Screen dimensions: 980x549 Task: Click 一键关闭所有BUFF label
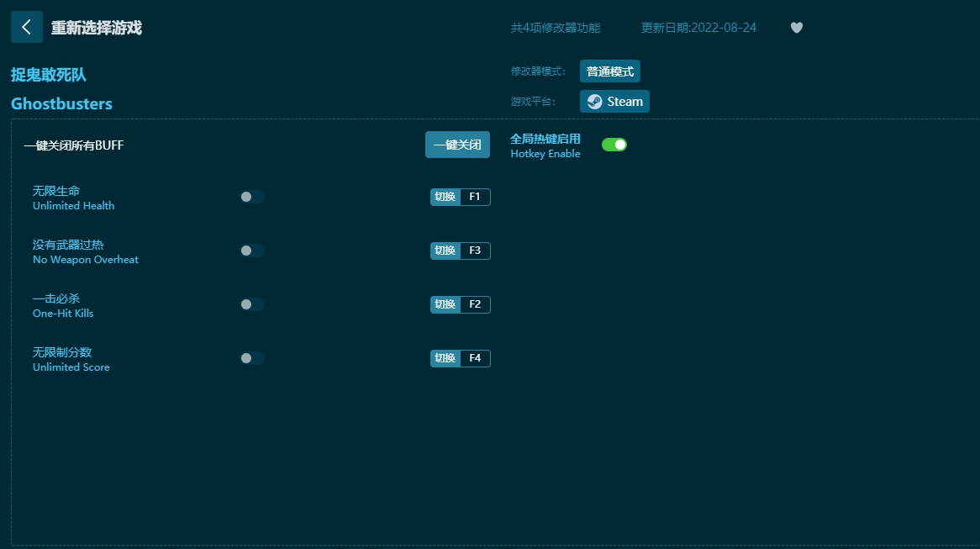74,145
